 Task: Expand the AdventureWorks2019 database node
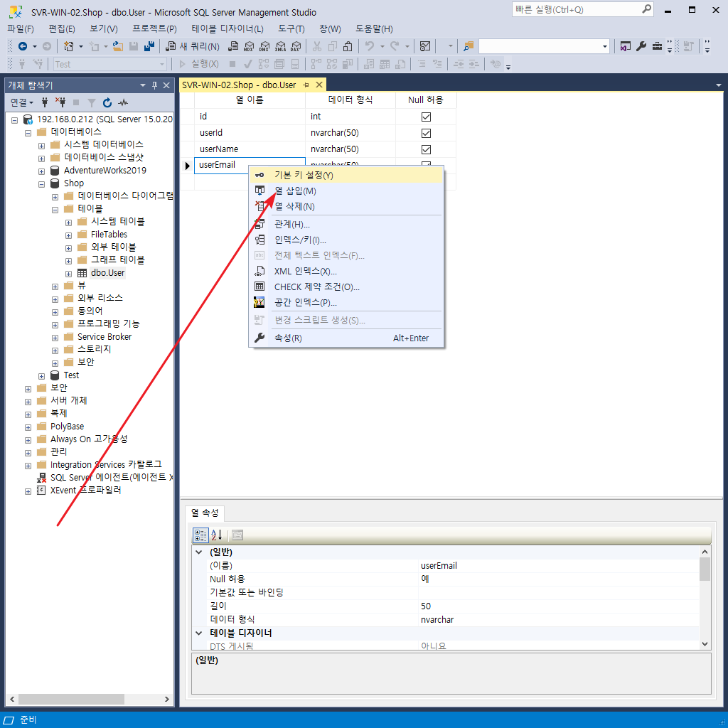[41, 171]
